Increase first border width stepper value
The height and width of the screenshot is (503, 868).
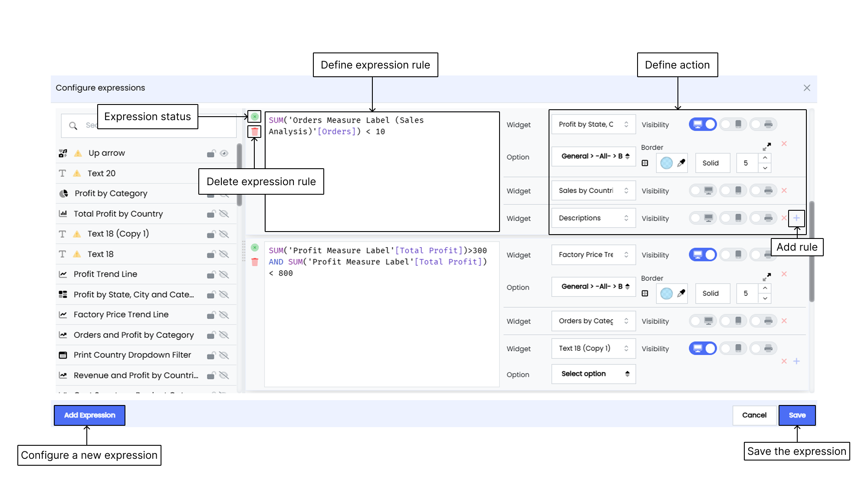point(765,158)
